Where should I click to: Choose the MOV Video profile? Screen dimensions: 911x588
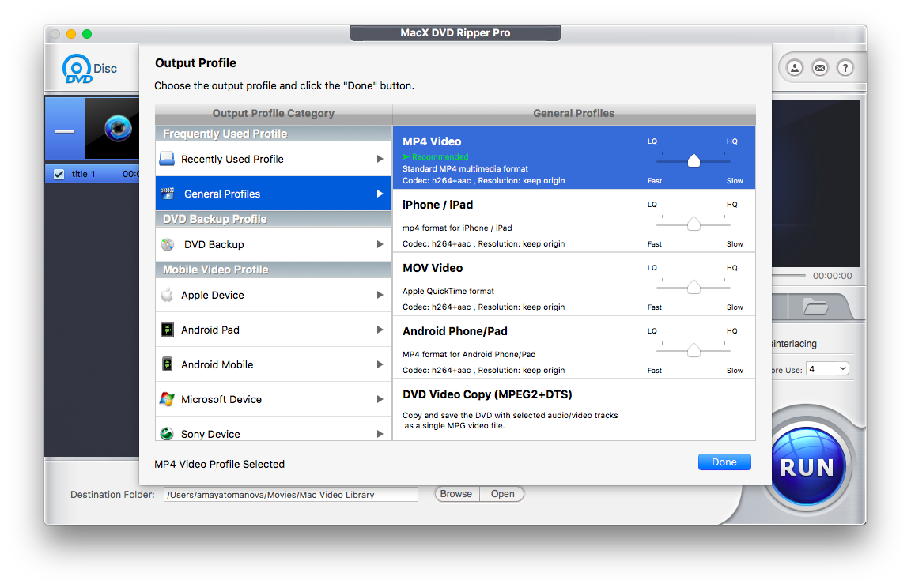click(574, 284)
